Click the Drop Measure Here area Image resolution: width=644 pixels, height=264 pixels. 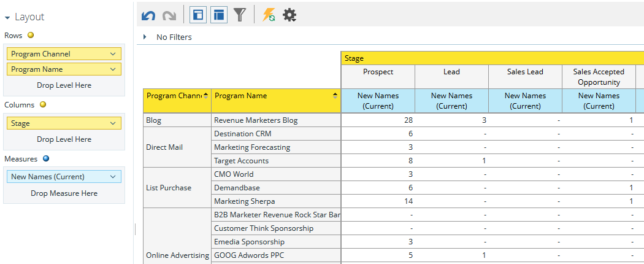tap(64, 193)
